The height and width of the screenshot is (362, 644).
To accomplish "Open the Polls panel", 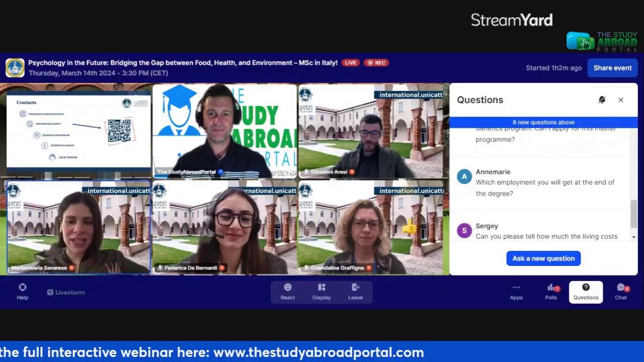I will pyautogui.click(x=551, y=292).
